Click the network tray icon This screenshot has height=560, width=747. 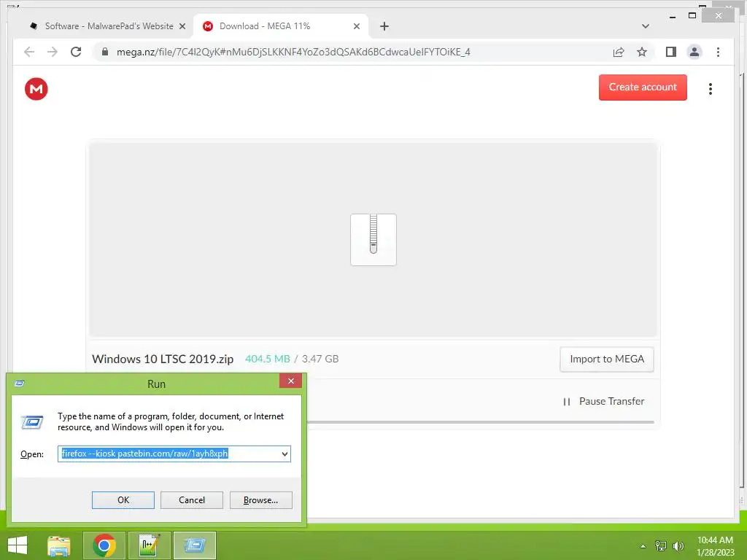coord(661,545)
